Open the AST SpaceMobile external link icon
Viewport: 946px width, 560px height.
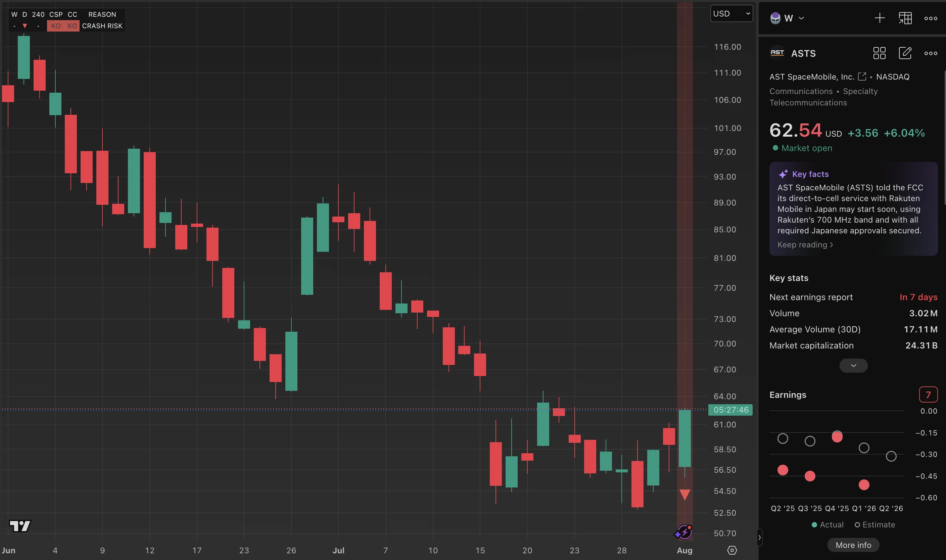[x=862, y=77]
